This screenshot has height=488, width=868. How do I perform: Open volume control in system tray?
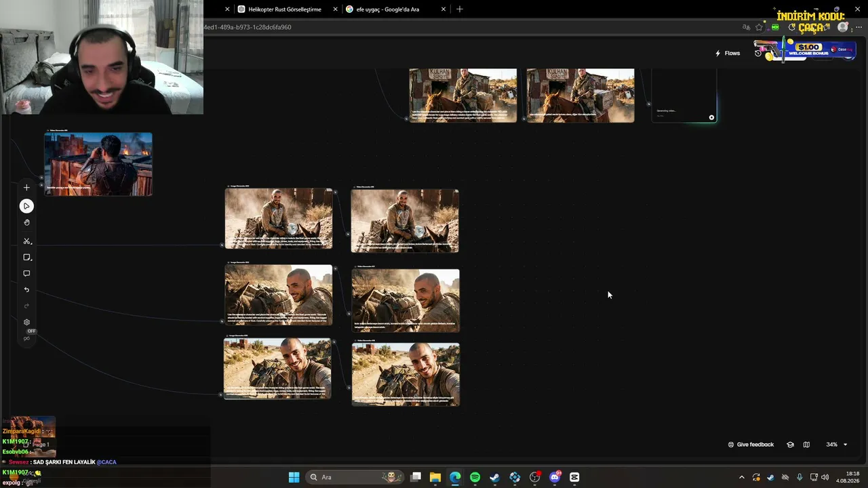(x=825, y=477)
